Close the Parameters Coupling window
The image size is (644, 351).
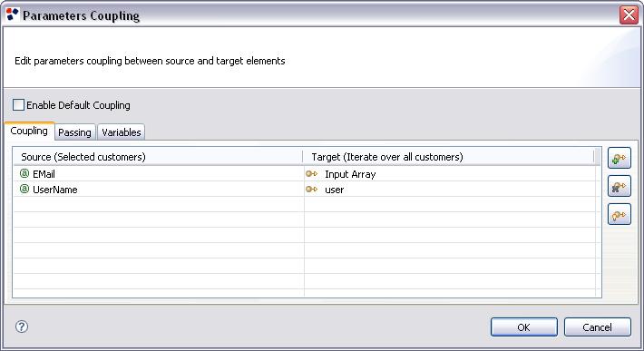629,15
